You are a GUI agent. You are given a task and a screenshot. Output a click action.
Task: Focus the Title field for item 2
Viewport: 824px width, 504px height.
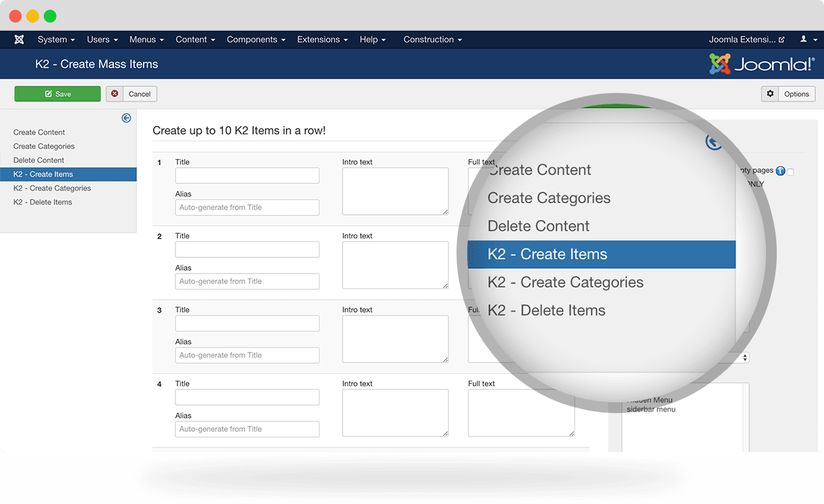(x=247, y=249)
